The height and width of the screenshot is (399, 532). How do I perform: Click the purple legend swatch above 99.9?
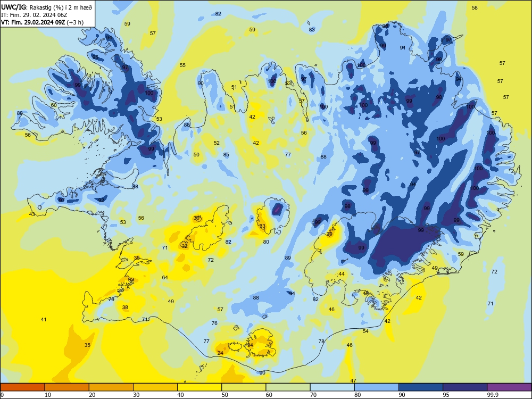509,387
